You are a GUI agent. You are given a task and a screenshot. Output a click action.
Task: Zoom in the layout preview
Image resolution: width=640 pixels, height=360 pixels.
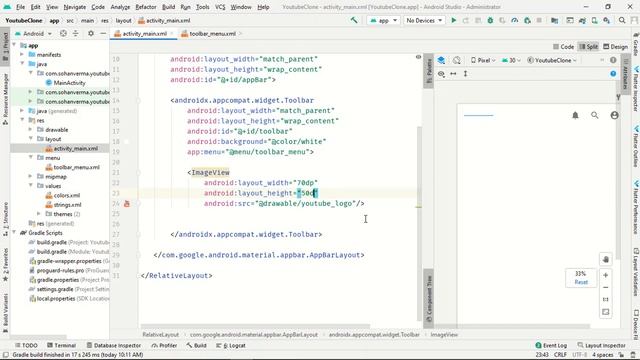click(606, 275)
